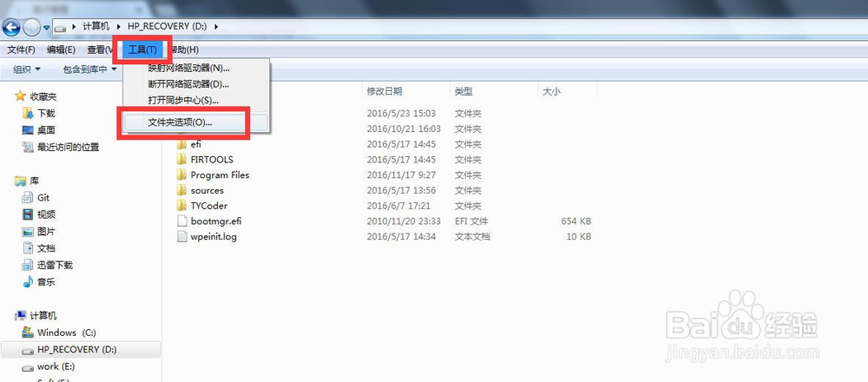Click the 最近访问的位置 icon in sidebar
Viewport: 868px width, 382px height.
pos(29,147)
